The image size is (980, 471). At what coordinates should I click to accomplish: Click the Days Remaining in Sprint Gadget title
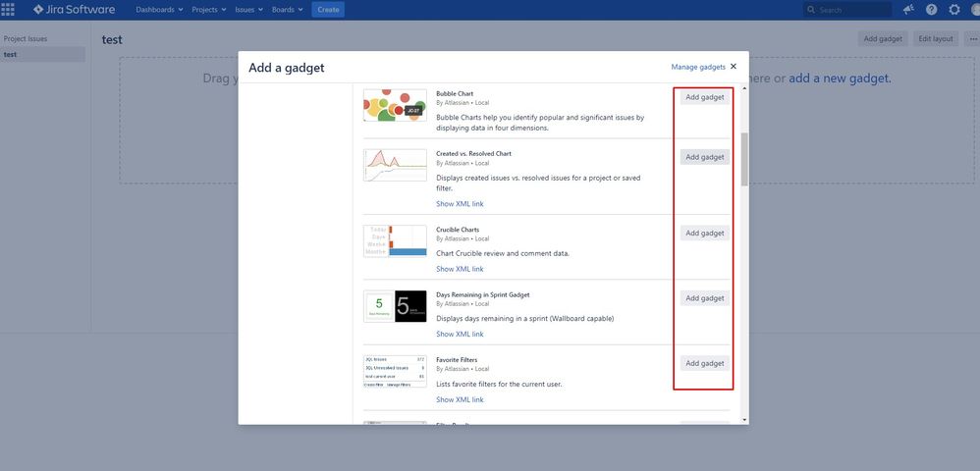(483, 294)
